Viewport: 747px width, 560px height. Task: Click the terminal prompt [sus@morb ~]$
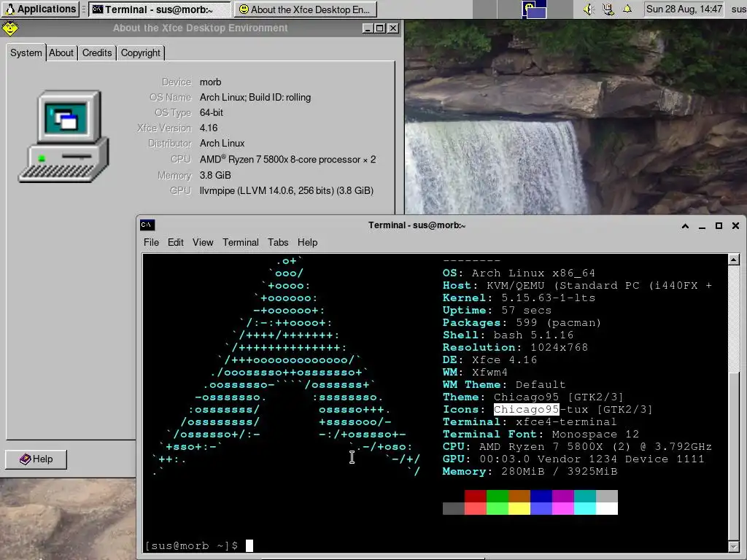coord(191,545)
